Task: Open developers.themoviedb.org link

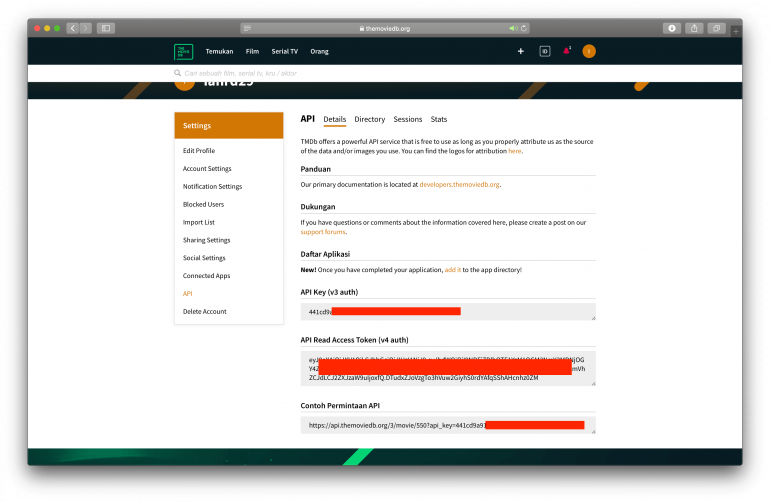Action: point(459,185)
